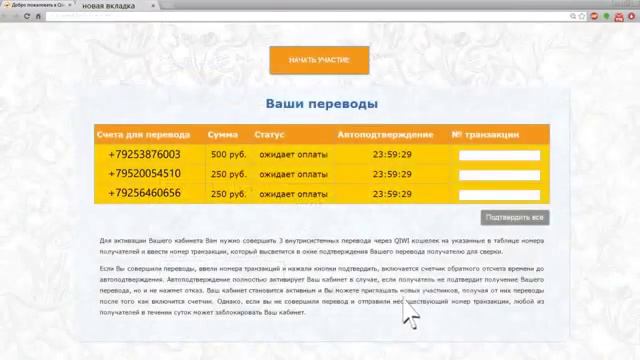Select phone number +79253876003
The image size is (640, 360).
click(144, 155)
